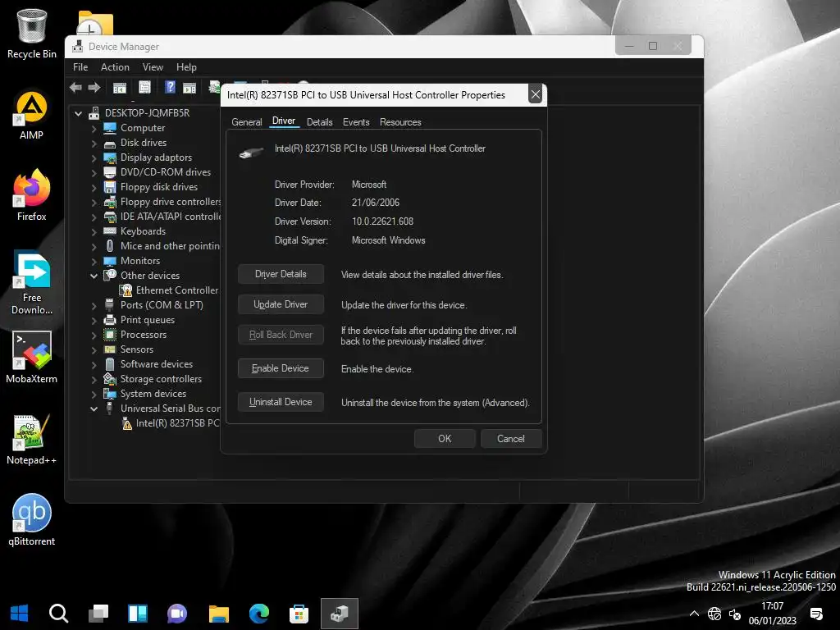Open File Explorer from the taskbar
This screenshot has width=840, height=630.
tap(218, 614)
